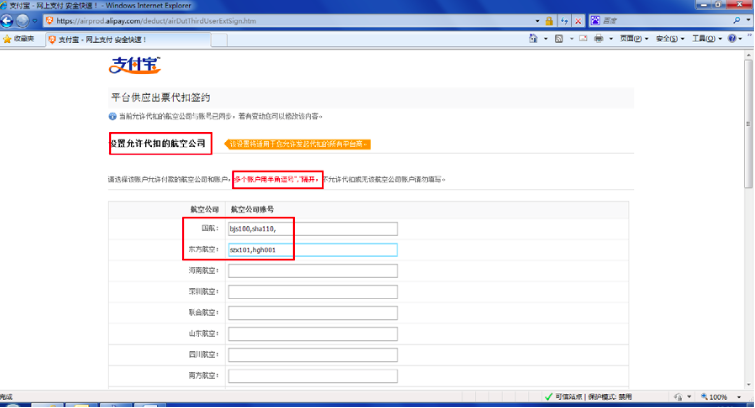Open the recent pages dropdown beside navigation arrows
This screenshot has height=408, width=755.
pos(35,21)
